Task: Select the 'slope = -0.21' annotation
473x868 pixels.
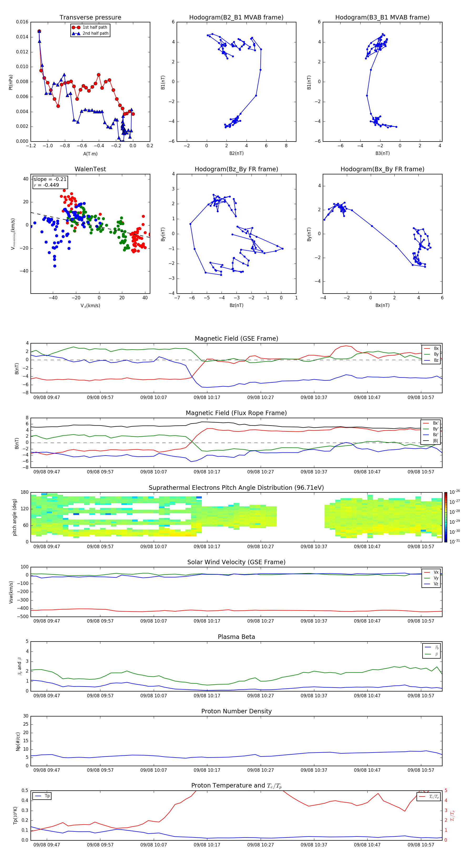Action: [x=50, y=179]
